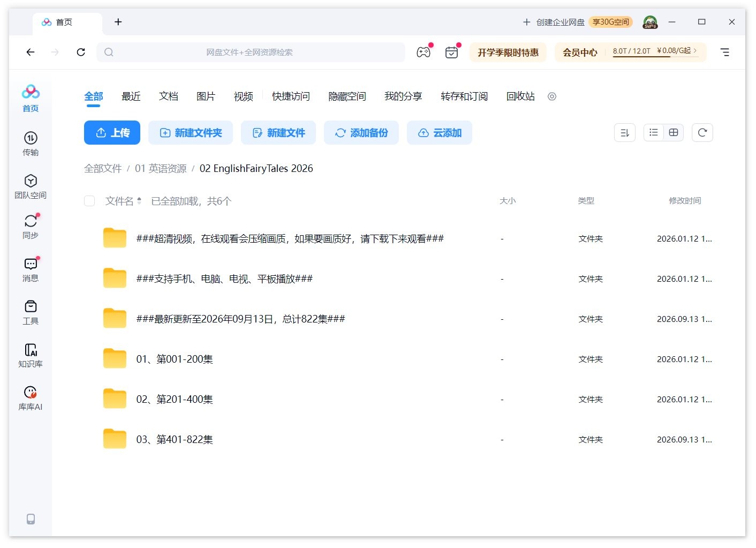This screenshot has width=756, height=548.
Task: Open 消息 messages in sidebar
Action: [31, 269]
